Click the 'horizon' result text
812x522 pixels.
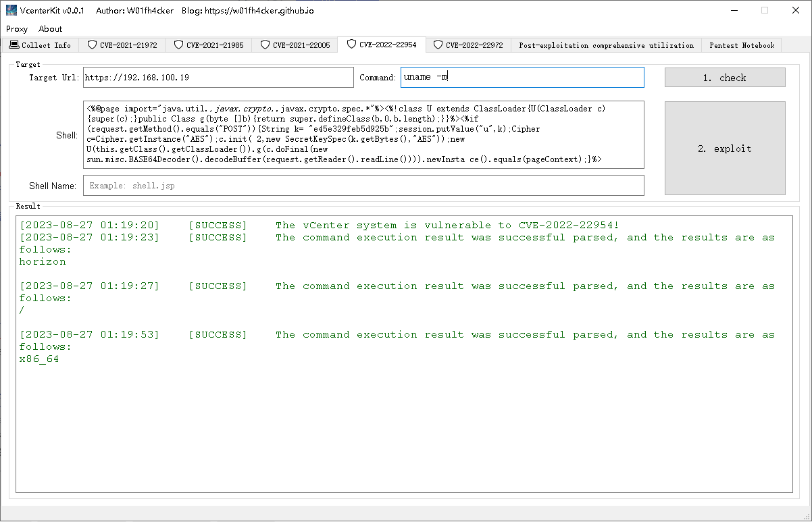point(43,262)
